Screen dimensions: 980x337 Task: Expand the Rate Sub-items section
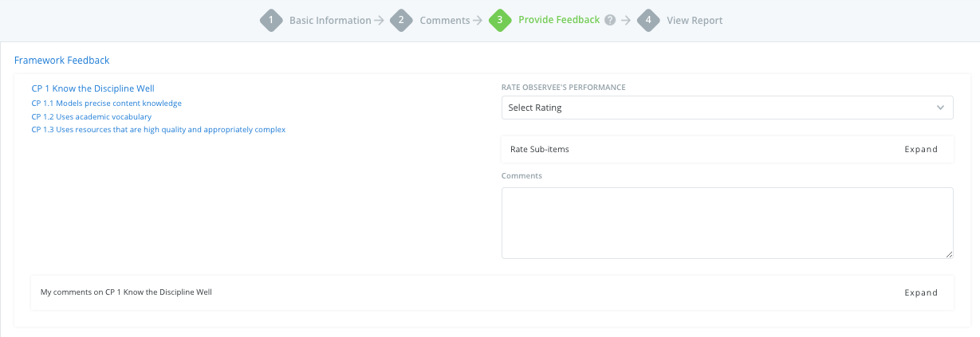921,149
